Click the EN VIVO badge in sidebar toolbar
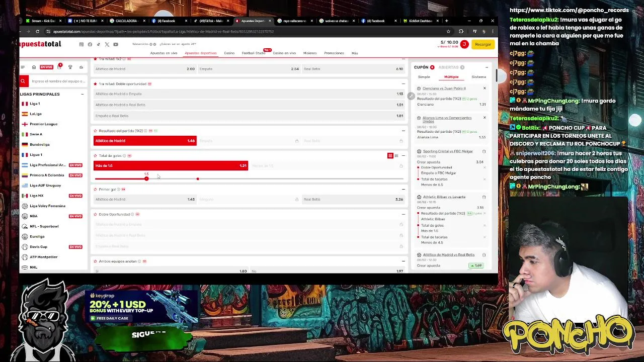This screenshot has height=362, width=644. (46, 67)
